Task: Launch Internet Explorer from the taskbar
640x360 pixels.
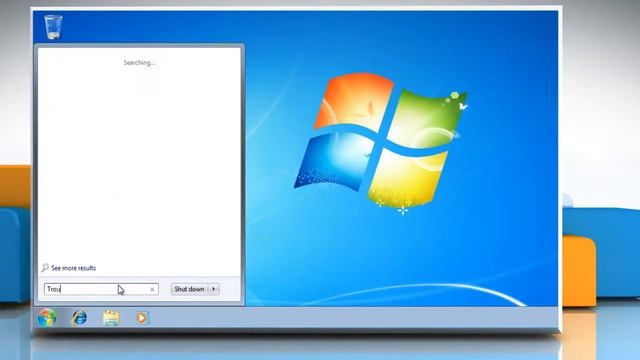Action: 79,318
